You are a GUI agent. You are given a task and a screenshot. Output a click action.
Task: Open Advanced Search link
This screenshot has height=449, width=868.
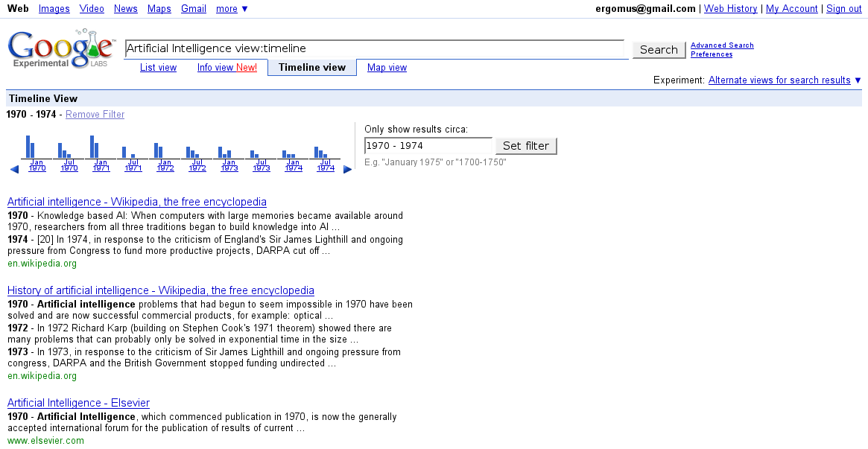coord(723,45)
